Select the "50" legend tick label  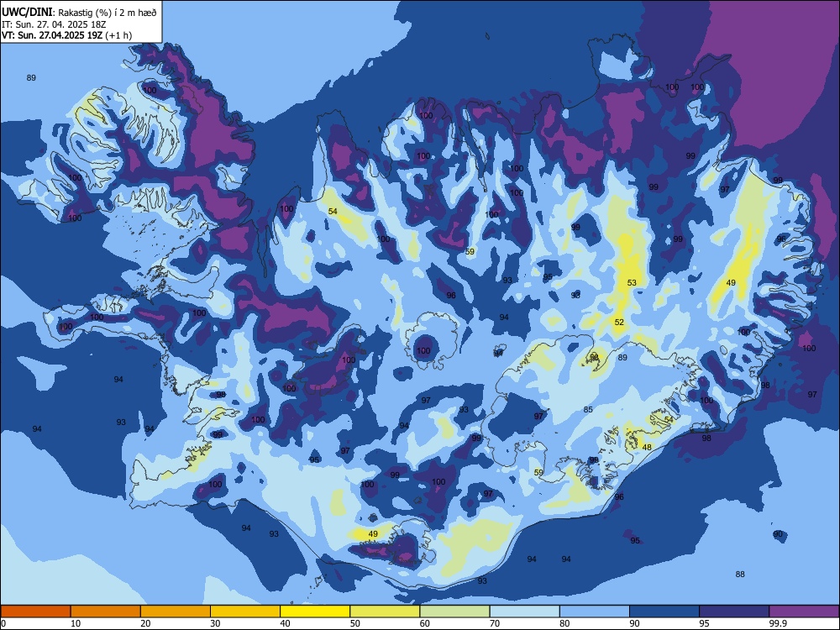click(x=355, y=623)
